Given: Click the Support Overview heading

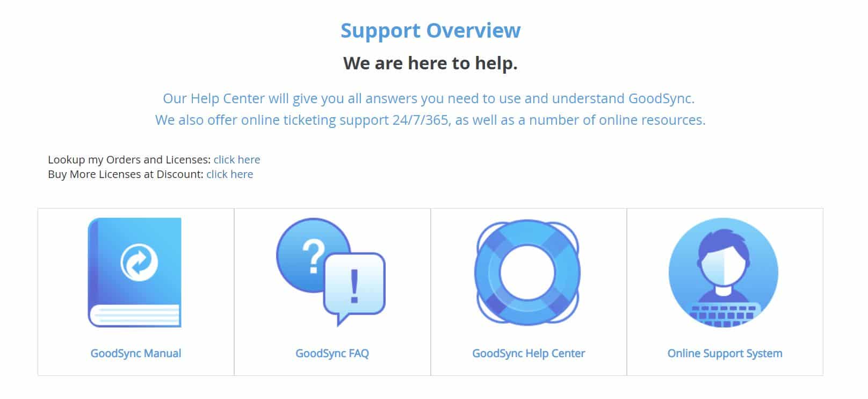Looking at the screenshot, I should (x=431, y=30).
